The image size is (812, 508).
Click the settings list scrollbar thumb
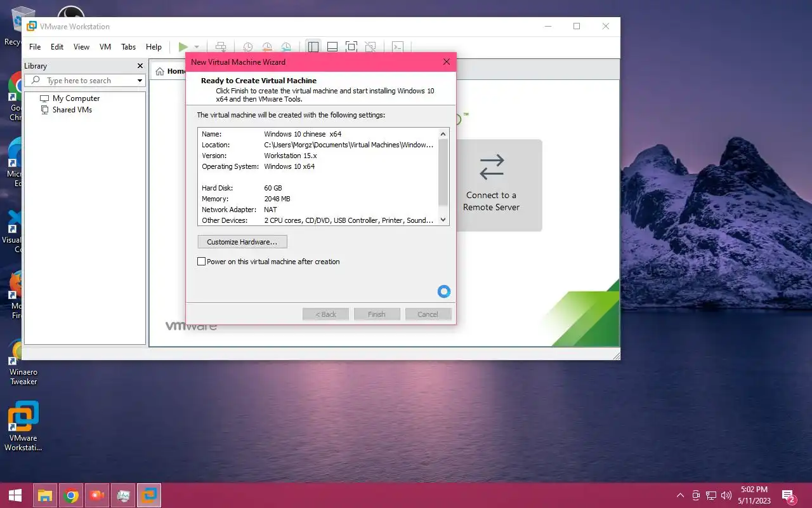(443, 172)
